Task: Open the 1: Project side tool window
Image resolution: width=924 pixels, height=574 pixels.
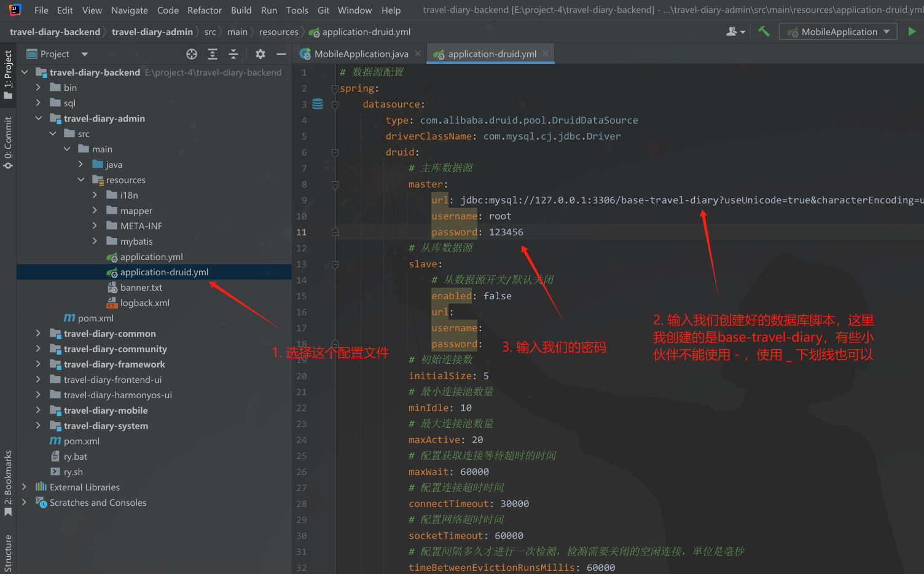Action: point(8,74)
